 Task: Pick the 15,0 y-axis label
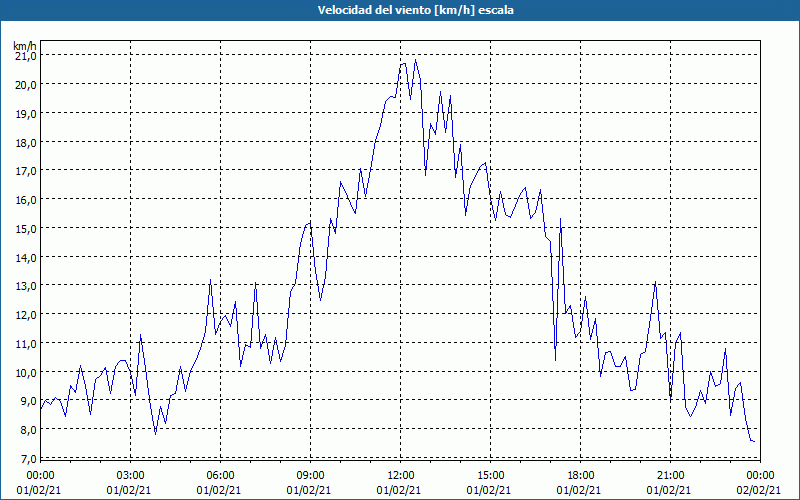click(x=26, y=229)
